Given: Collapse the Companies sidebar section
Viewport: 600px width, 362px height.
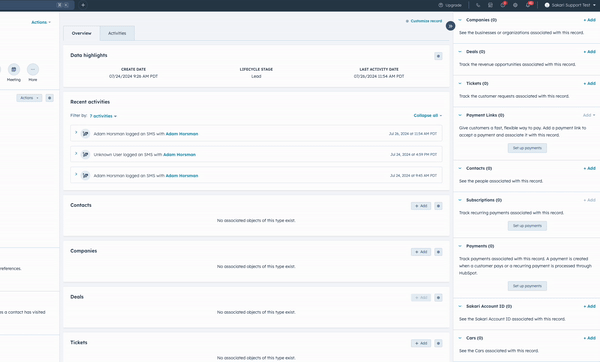Looking at the screenshot, I should coord(460,20).
